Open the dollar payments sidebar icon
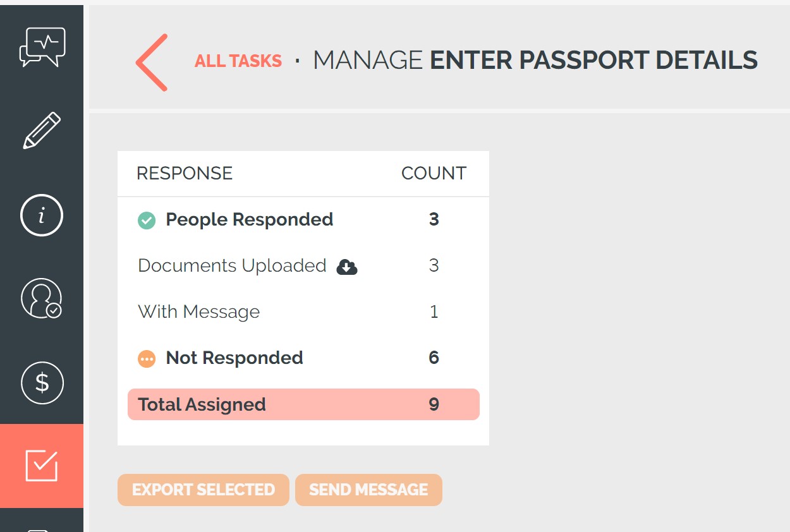This screenshot has height=532, width=790. pos(42,382)
